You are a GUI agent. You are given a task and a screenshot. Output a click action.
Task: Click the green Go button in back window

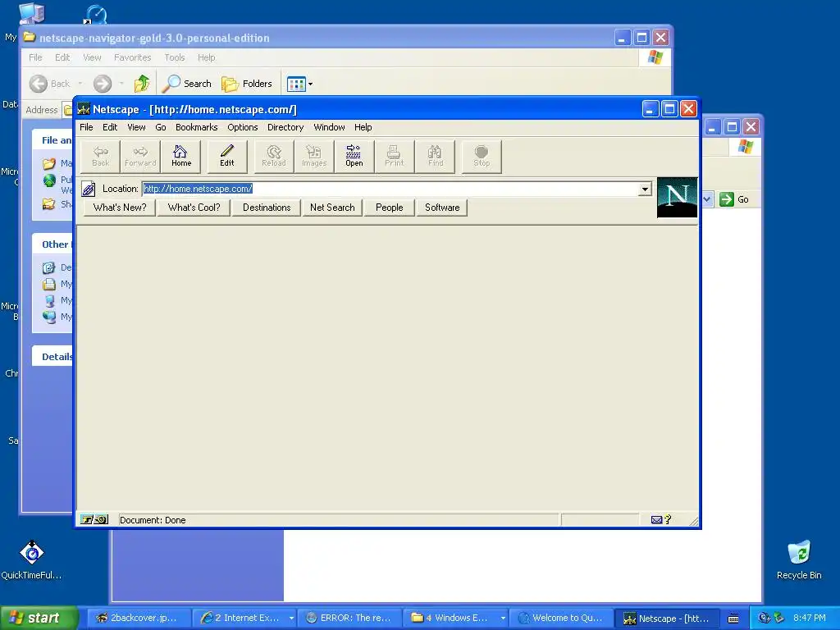pyautogui.click(x=734, y=199)
